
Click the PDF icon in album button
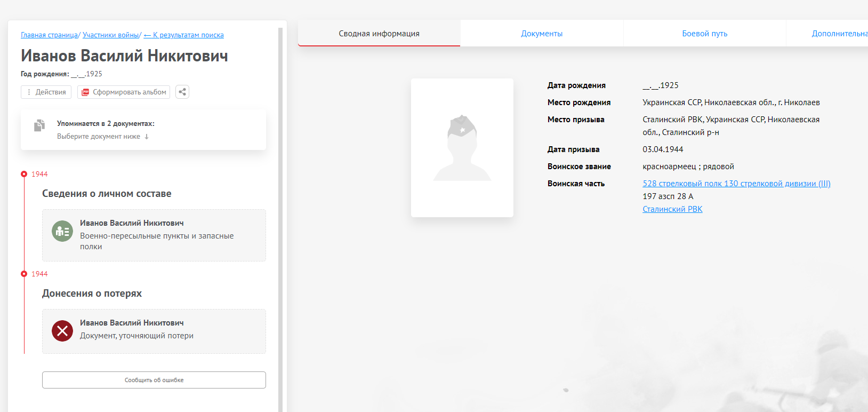click(85, 92)
